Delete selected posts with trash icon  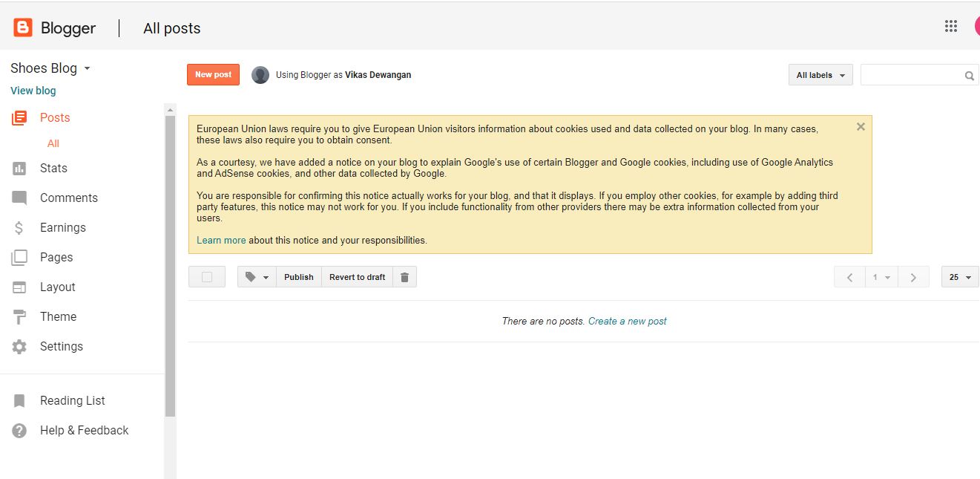[404, 277]
